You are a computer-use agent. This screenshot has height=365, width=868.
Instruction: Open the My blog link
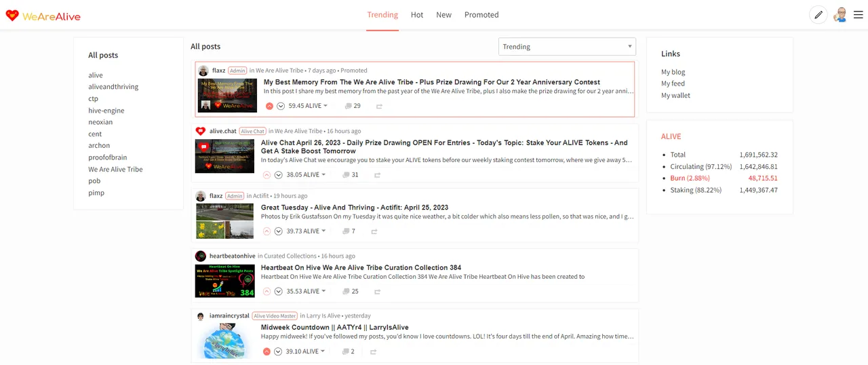(673, 72)
